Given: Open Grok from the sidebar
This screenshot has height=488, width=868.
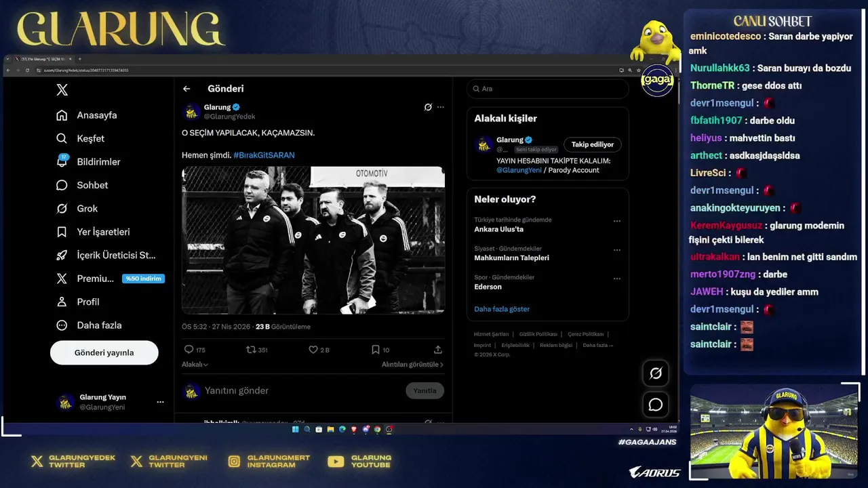Looking at the screenshot, I should coord(77,209).
